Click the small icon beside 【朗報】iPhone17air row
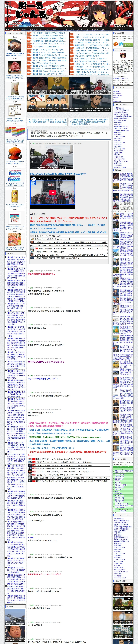The image size is (138, 644). click(x=32, y=251)
